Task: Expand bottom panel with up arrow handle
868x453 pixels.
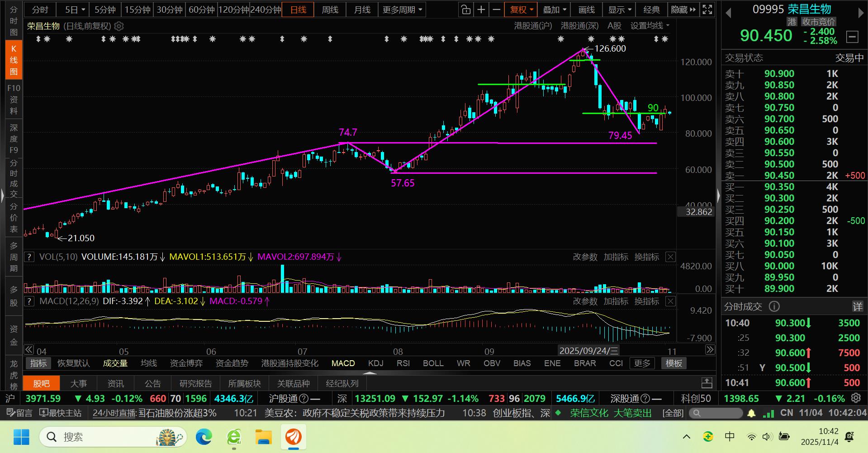Action: 370,373
